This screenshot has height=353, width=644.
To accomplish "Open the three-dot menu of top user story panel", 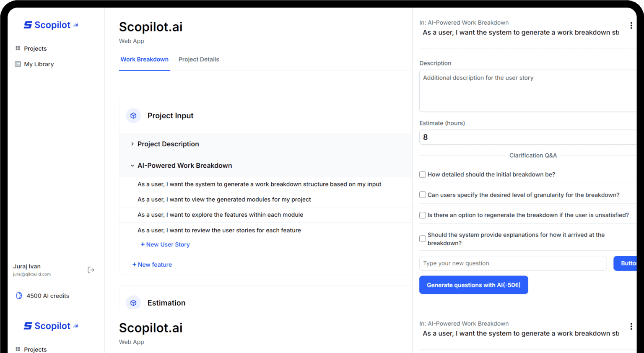I will pos(631,26).
